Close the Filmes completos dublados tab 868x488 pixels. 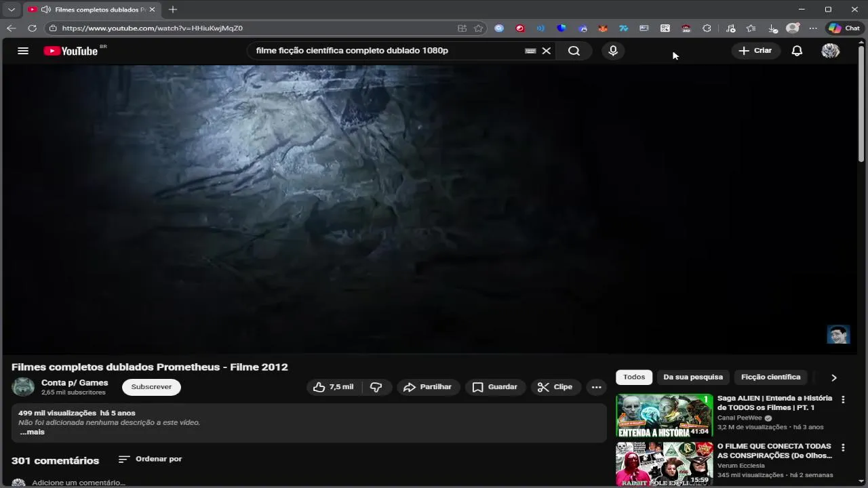click(152, 9)
